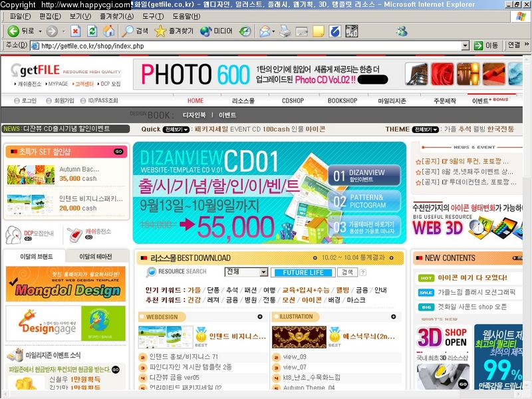Click the PHOTO 600 top banner
The height and width of the screenshot is (399, 532).
pyautogui.click(x=327, y=74)
